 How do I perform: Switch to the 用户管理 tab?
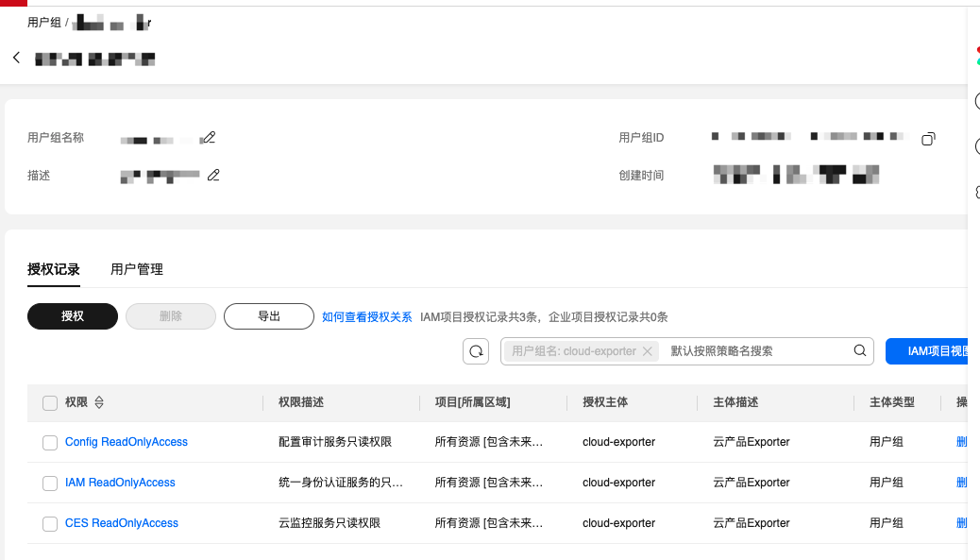137,269
